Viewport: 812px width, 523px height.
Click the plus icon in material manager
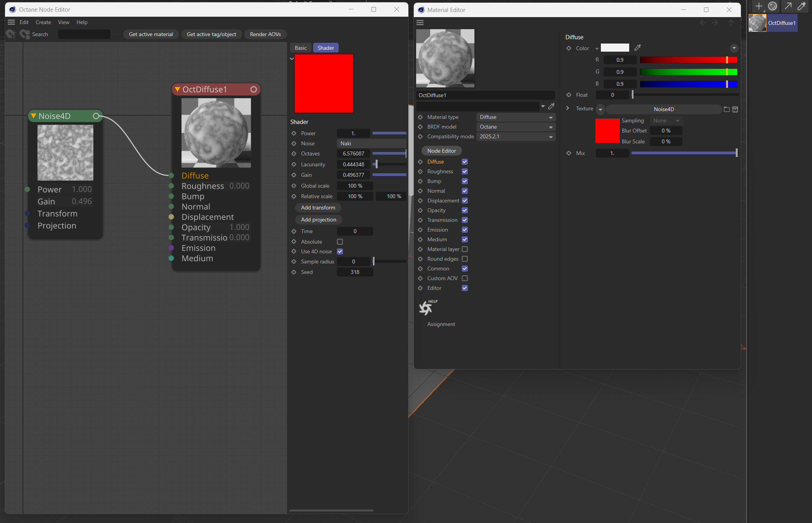pos(758,6)
